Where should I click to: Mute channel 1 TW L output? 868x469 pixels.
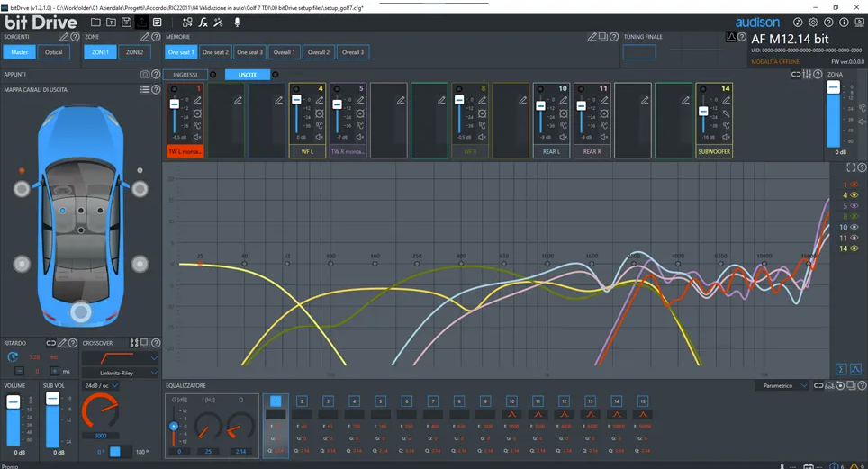[197, 137]
